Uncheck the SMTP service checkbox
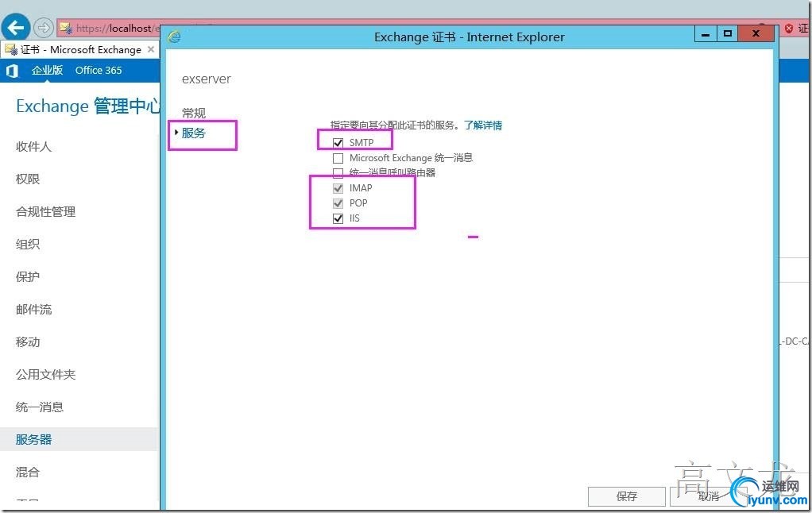The height and width of the screenshot is (513, 812). [x=338, y=143]
